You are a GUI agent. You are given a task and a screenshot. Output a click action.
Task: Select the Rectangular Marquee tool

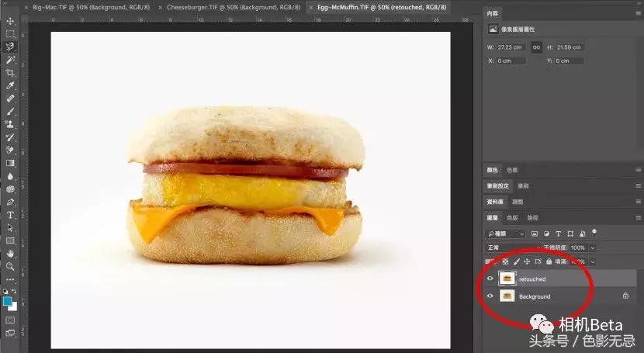(10, 33)
